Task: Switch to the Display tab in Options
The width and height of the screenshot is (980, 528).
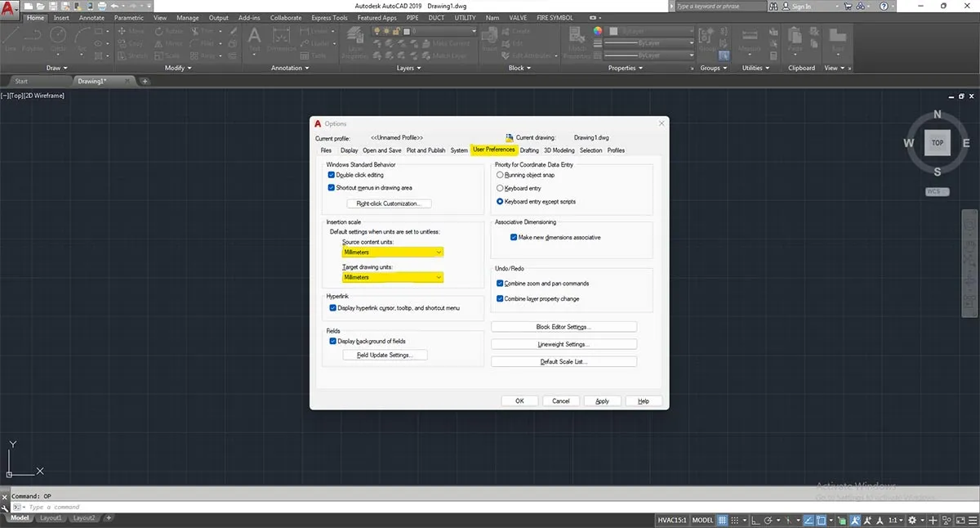Action: point(349,150)
